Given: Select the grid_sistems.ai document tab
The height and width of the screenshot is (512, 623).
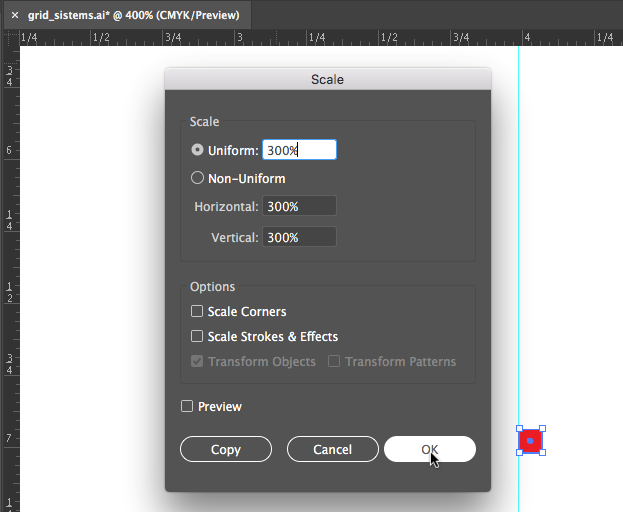Looking at the screenshot, I should click(x=132, y=16).
